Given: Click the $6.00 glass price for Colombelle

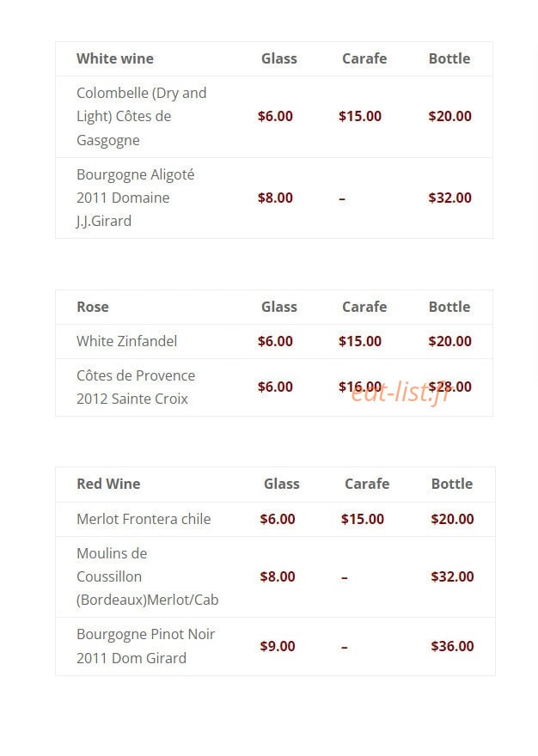Looking at the screenshot, I should [x=275, y=116].
